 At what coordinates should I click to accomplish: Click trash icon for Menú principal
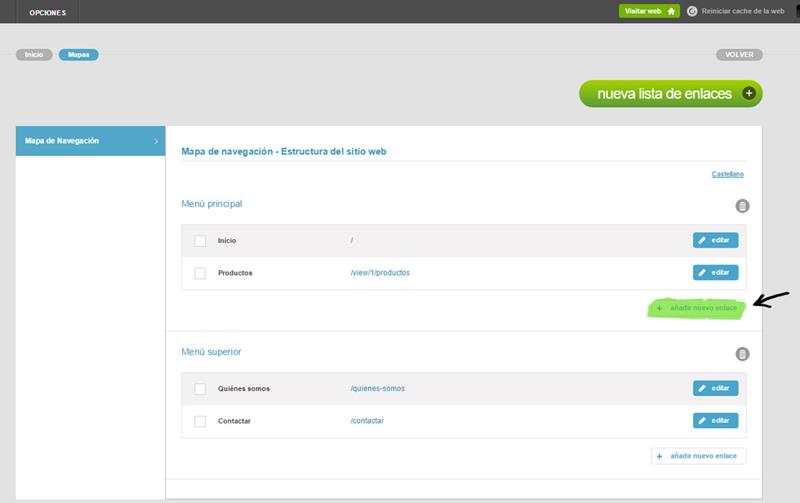[x=742, y=206]
